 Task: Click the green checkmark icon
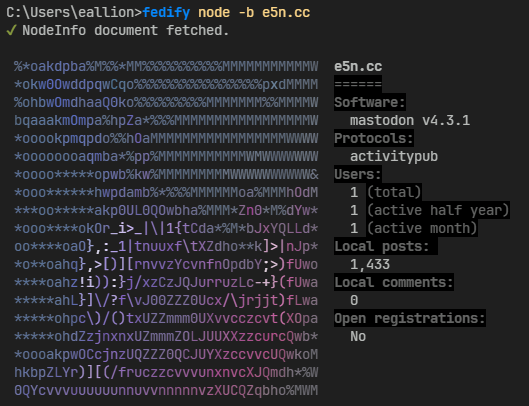[11, 30]
